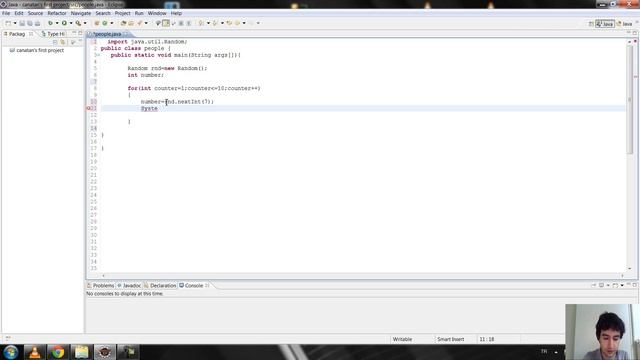The width and height of the screenshot is (640, 360).
Task: Click the Open Task folder icon
Action: (x=131, y=23)
